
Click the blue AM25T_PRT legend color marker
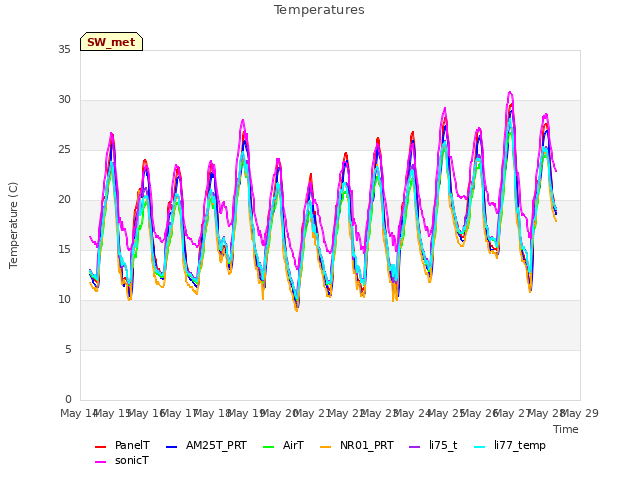pos(172,447)
